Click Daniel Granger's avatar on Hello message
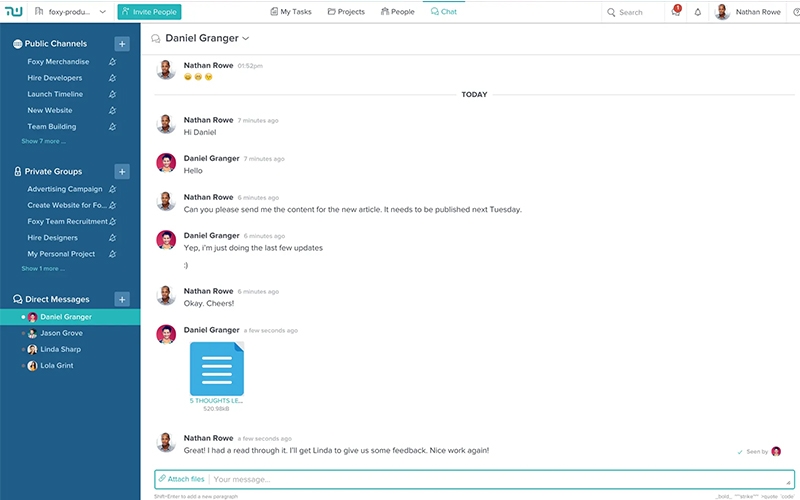800x500 pixels. click(x=166, y=163)
